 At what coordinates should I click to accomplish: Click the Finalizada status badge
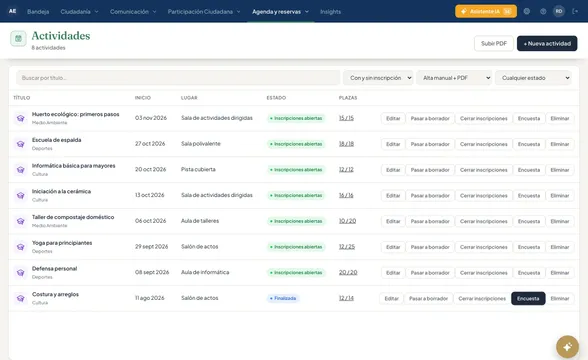283,298
